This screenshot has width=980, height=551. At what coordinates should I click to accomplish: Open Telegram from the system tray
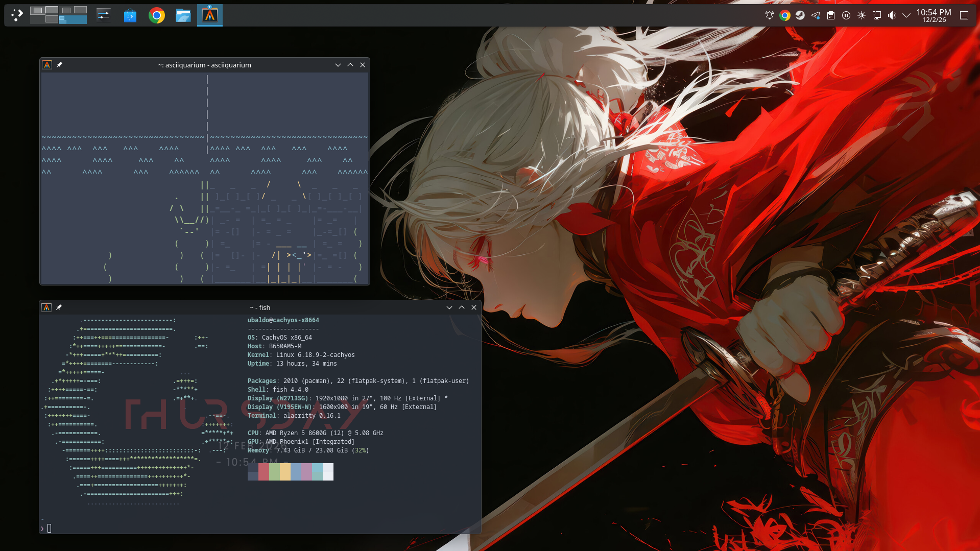pyautogui.click(x=816, y=15)
